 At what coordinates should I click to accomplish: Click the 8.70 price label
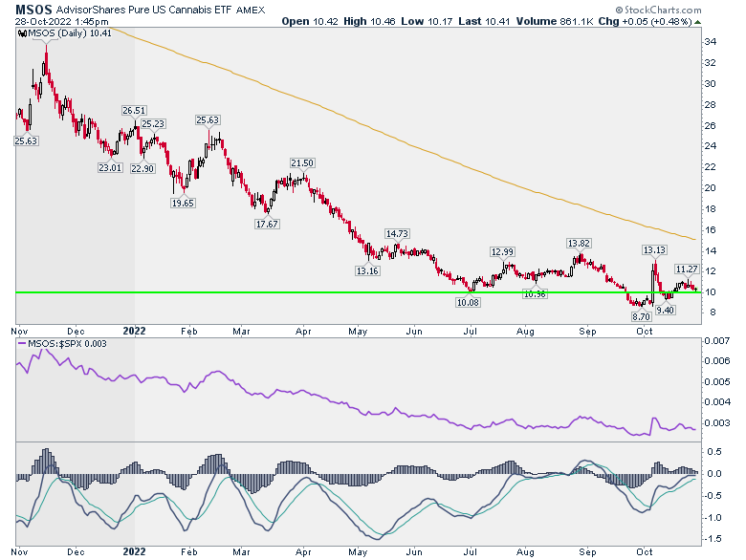pyautogui.click(x=642, y=316)
